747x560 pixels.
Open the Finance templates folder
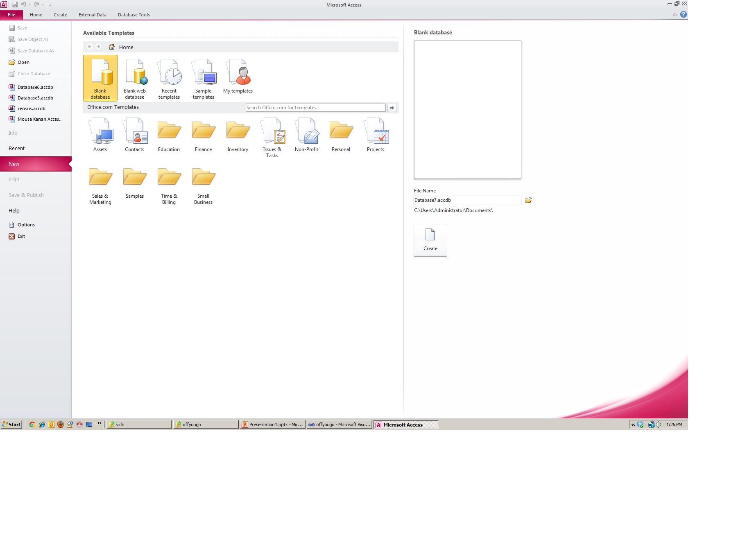[204, 135]
